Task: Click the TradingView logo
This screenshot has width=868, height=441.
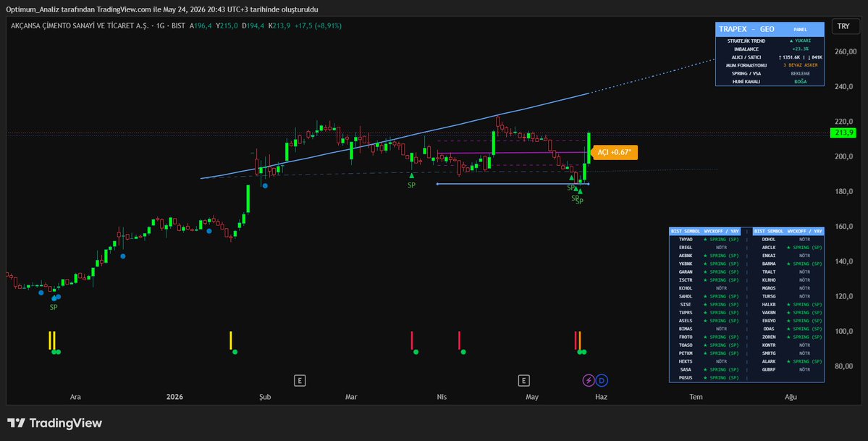Action: [x=54, y=423]
